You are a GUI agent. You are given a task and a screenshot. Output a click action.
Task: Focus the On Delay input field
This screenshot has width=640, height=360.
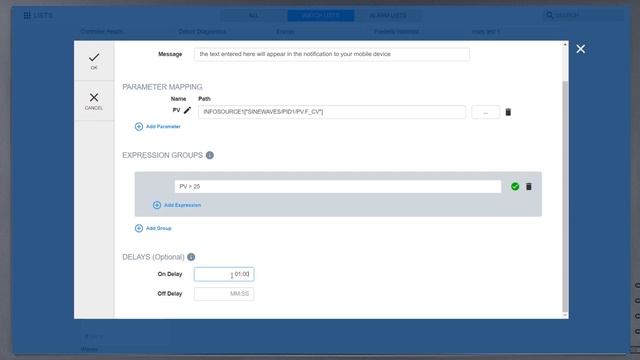pos(224,274)
